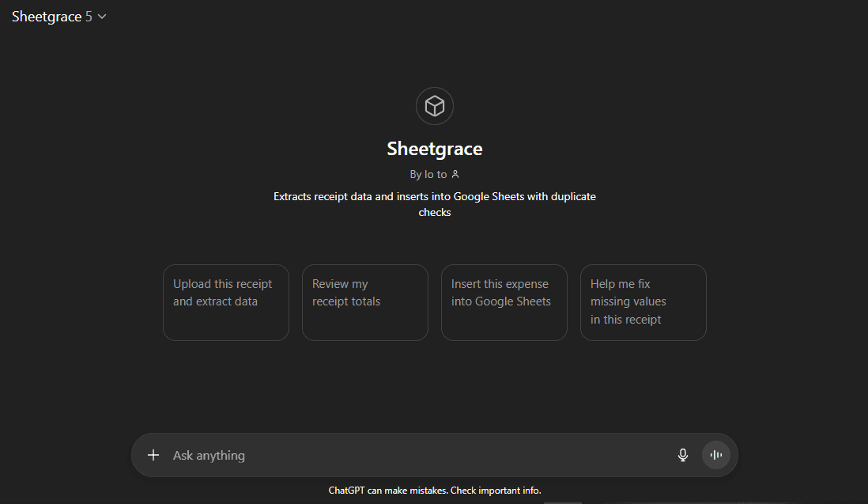
Task: Click the Sheetgrace title heading
Action: coord(435,149)
